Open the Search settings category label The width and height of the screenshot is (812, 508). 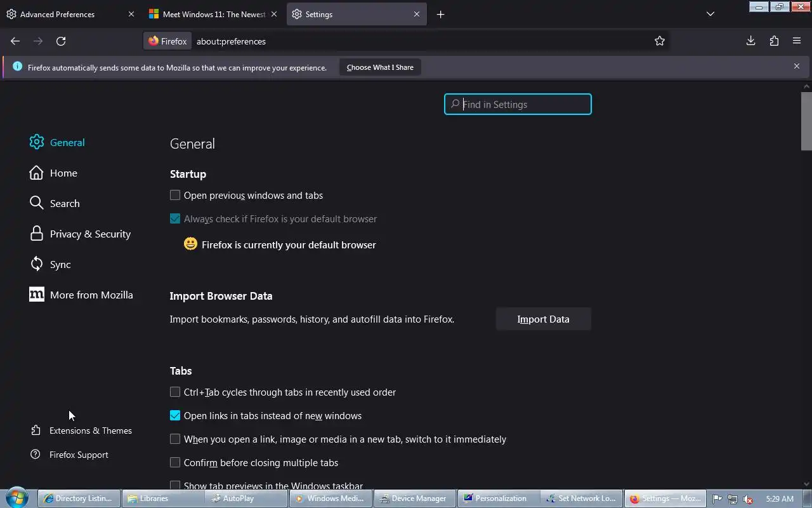65,203
